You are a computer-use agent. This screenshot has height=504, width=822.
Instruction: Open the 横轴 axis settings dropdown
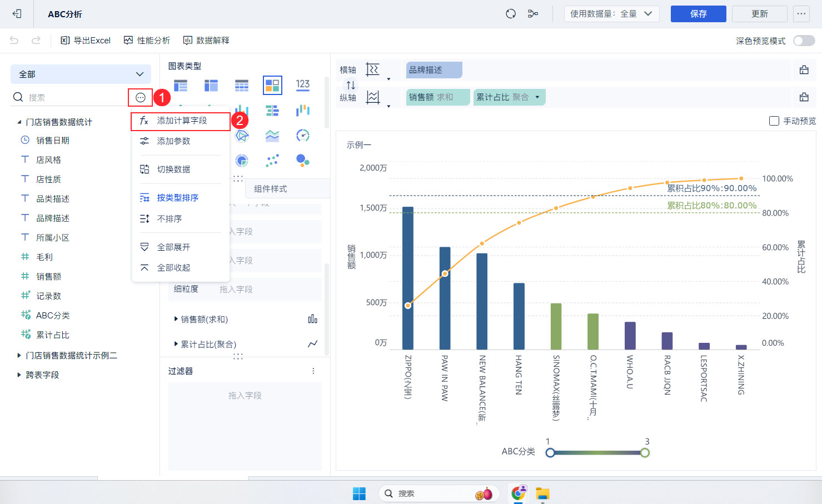click(x=388, y=79)
